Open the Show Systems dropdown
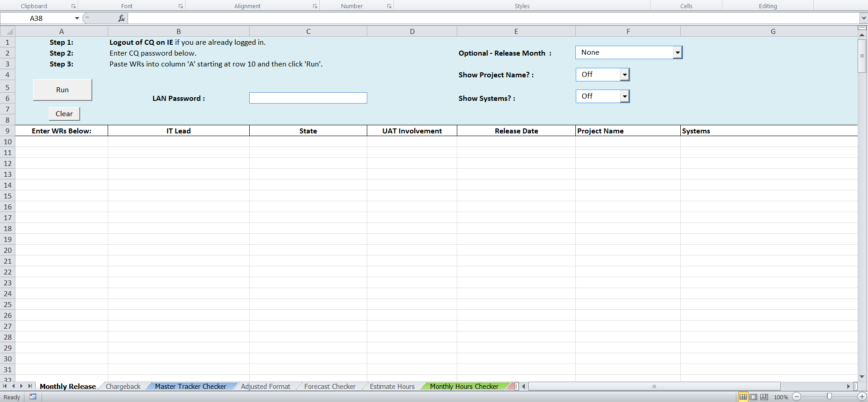 pos(625,96)
